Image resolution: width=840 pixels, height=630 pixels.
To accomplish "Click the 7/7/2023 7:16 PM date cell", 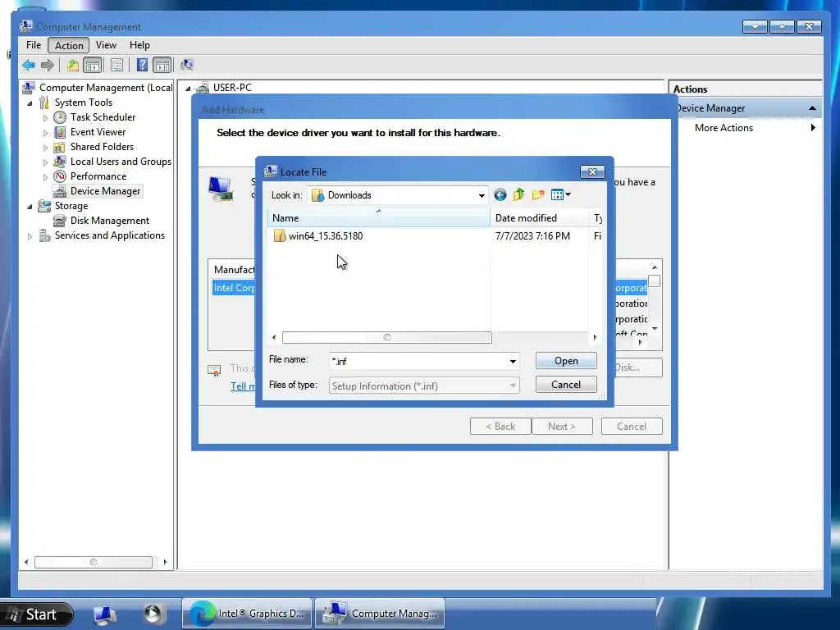I will click(532, 235).
